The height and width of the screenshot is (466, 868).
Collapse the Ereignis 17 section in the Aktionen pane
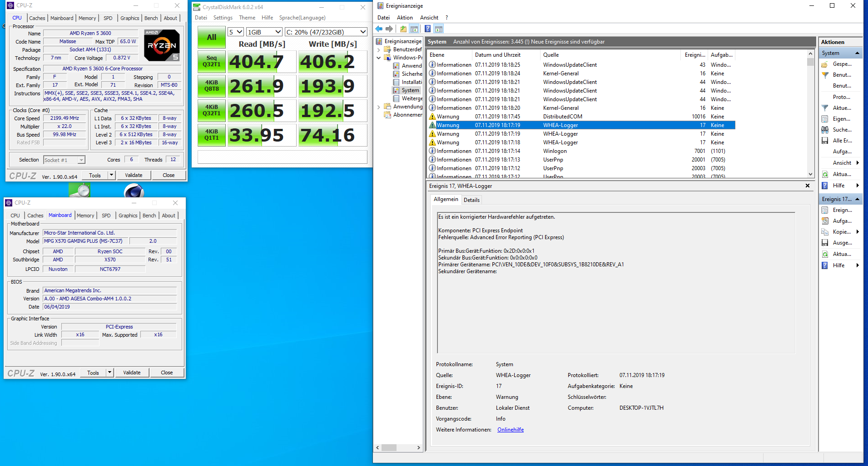[x=857, y=199]
